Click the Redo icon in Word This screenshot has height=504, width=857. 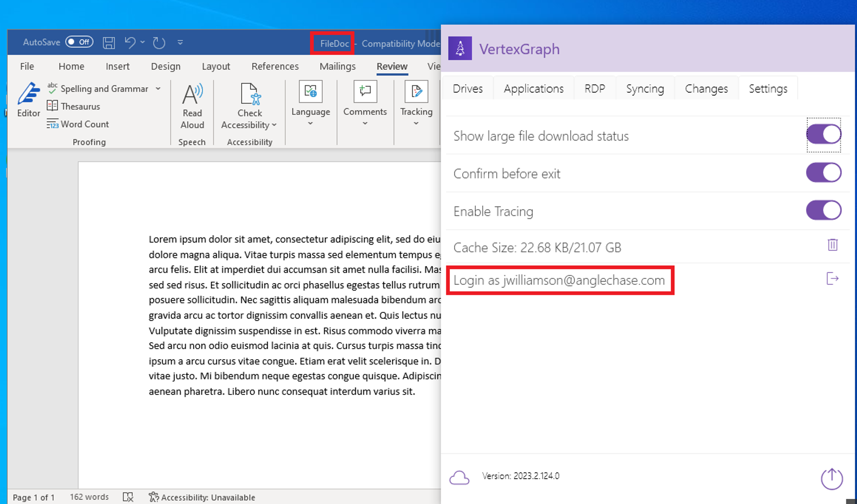tap(159, 42)
